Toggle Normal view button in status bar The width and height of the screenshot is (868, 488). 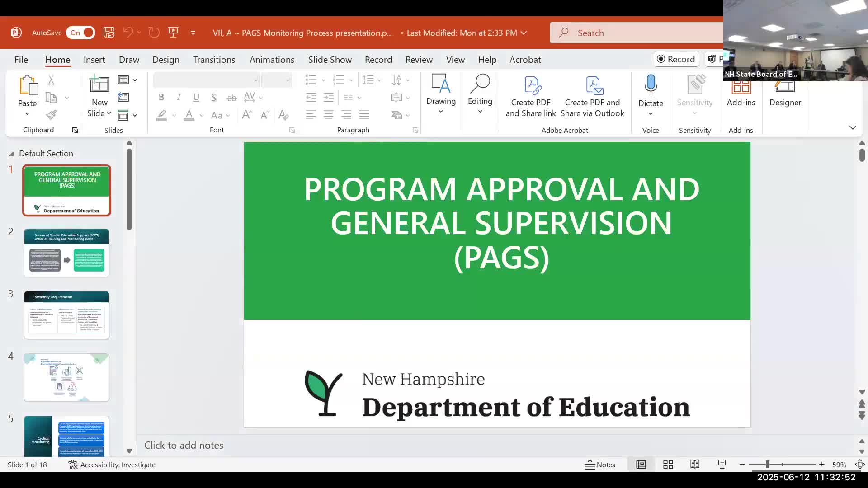click(x=641, y=465)
